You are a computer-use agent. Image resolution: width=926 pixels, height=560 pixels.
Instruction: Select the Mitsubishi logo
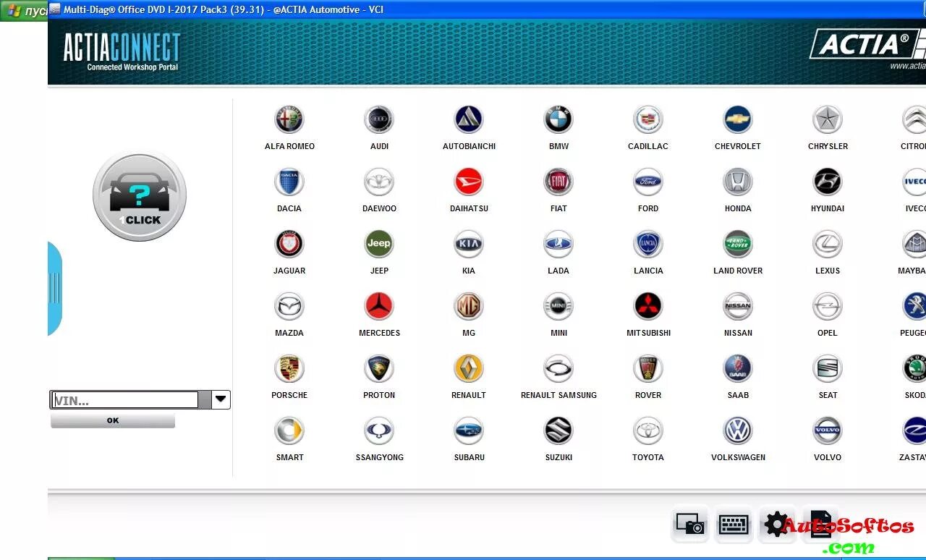tap(648, 306)
